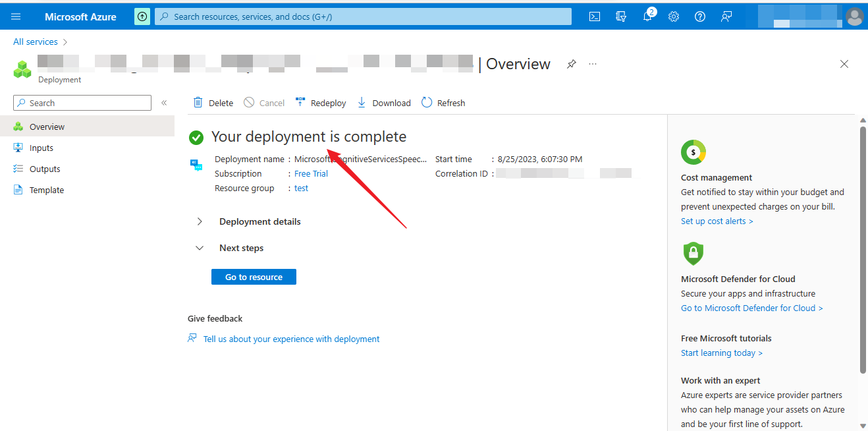Open the help question mark icon

(x=700, y=16)
